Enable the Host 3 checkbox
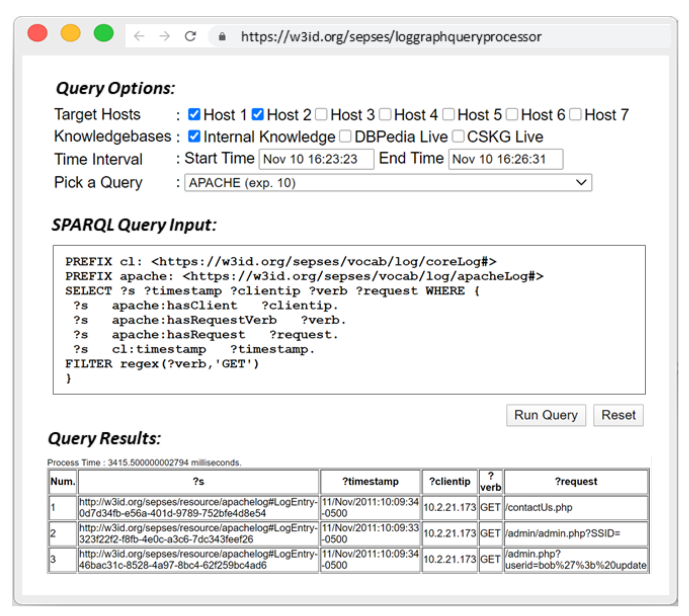Image resolution: width=689 pixels, height=616 pixels. 321,114
